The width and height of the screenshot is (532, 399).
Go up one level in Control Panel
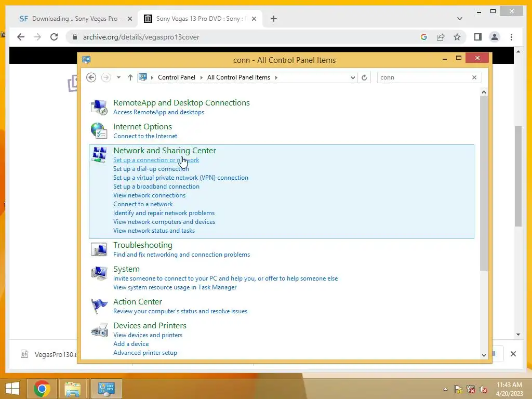pyautogui.click(x=130, y=77)
